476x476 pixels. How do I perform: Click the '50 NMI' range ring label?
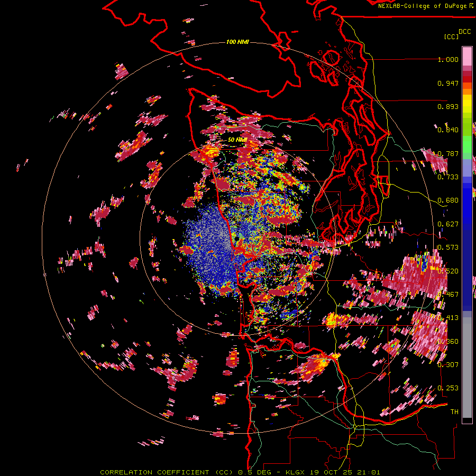click(x=237, y=140)
